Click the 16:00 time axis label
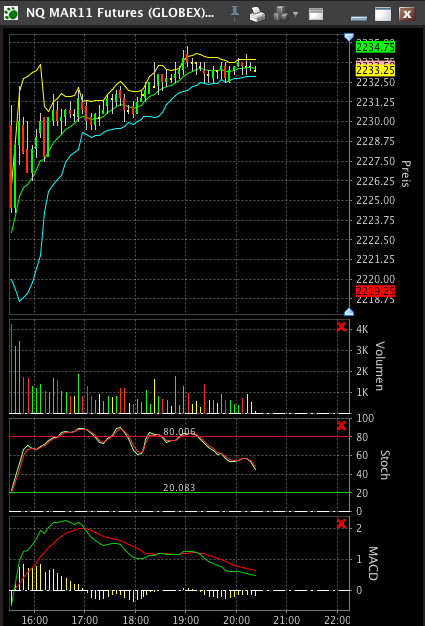The width and height of the screenshot is (425, 626). click(x=34, y=620)
